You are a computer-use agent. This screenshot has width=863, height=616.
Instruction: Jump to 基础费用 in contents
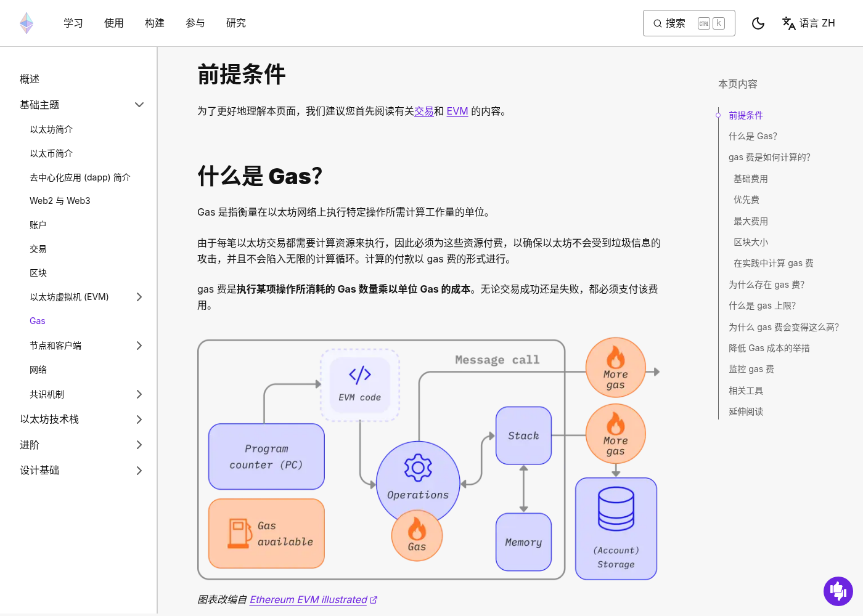point(751,179)
